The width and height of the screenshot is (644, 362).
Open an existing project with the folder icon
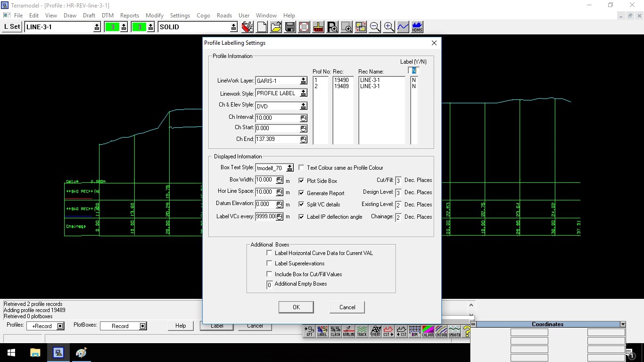[x=276, y=27]
